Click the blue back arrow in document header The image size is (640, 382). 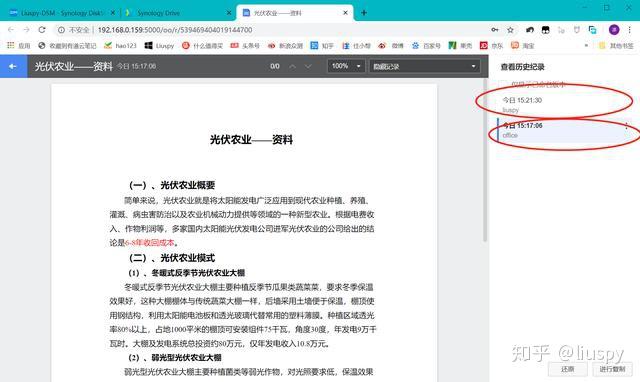point(13,66)
